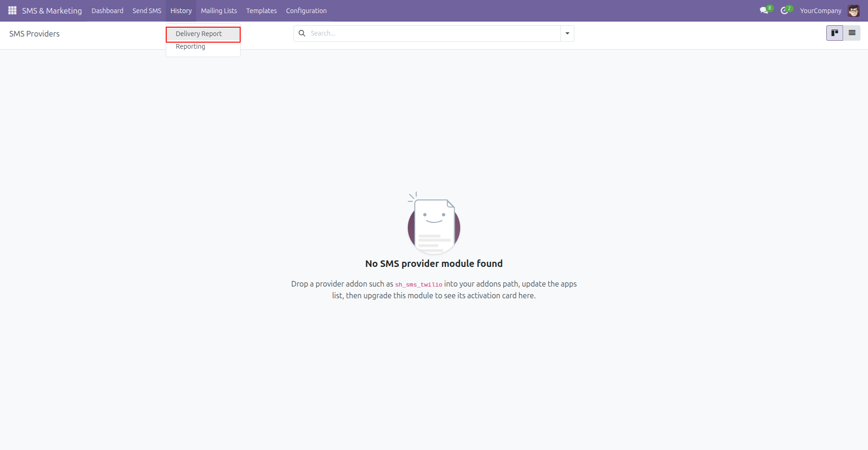Open the apps grid menu icon
This screenshot has height=450, width=868.
(x=13, y=10)
